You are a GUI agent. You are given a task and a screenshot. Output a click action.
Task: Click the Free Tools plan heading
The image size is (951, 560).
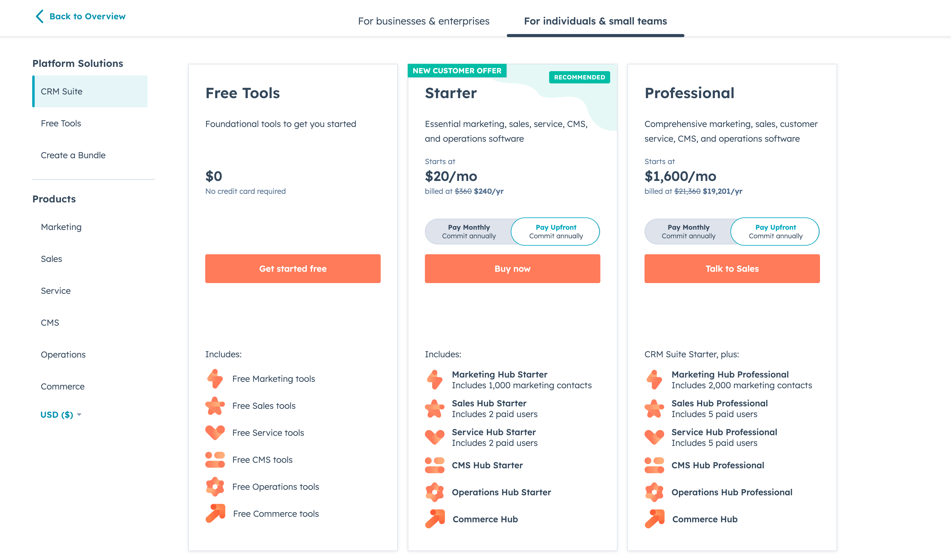[243, 93]
